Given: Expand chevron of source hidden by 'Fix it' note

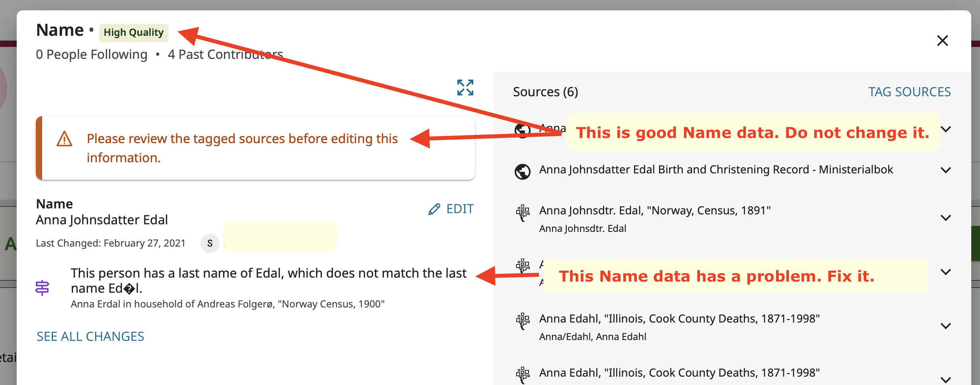Looking at the screenshot, I should pos(946,272).
